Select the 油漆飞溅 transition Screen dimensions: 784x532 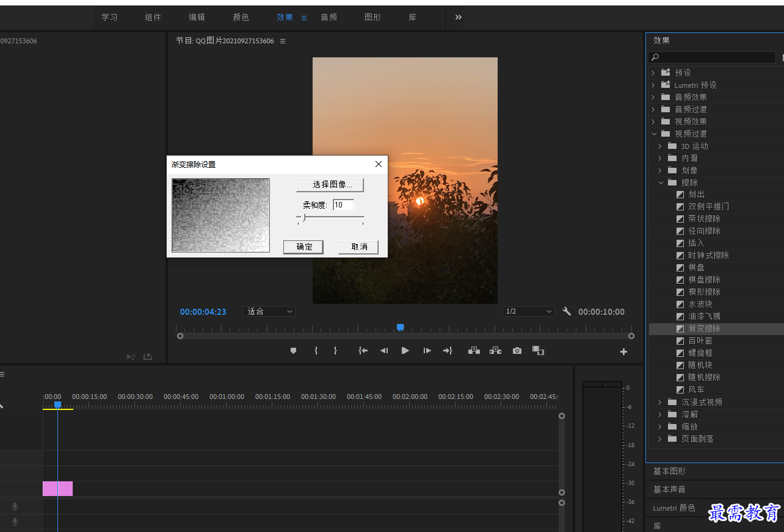pyautogui.click(x=704, y=316)
